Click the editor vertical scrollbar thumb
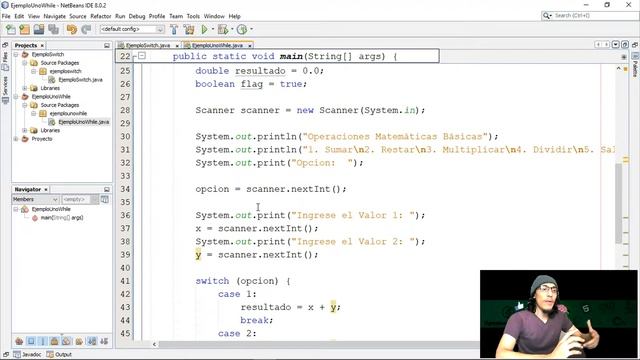This screenshot has width=640, height=360. click(619, 203)
